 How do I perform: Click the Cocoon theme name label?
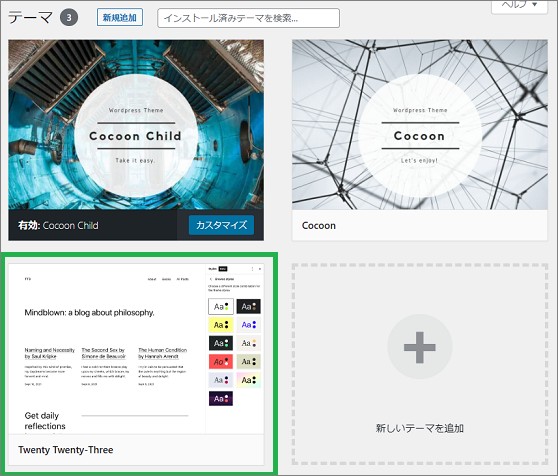[x=319, y=226]
